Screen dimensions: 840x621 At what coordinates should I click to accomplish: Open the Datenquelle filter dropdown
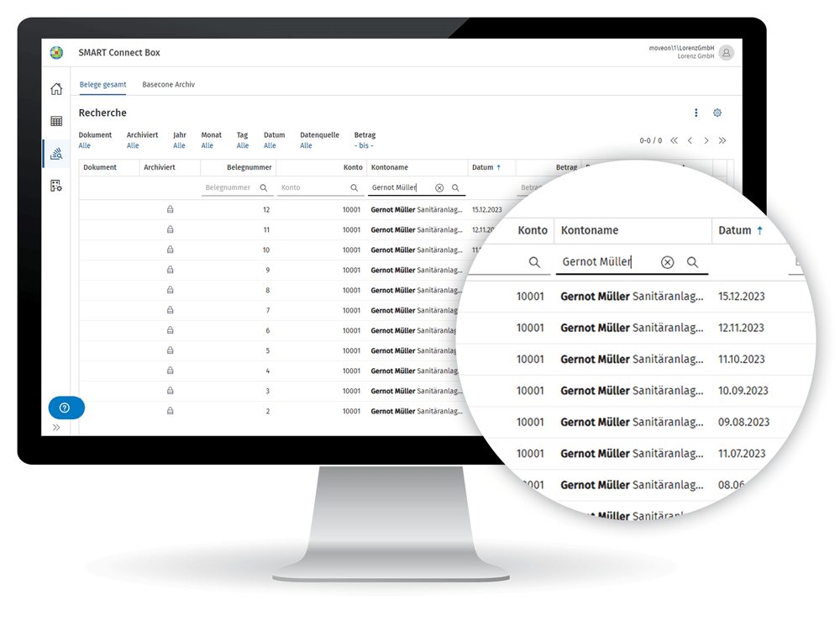coord(306,145)
